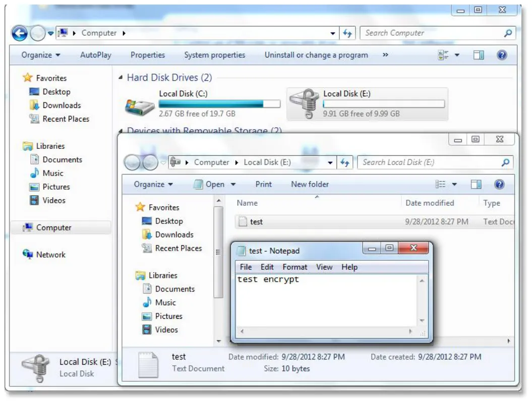Click New folder in the Local Disk (E:) toolbar
Screen dimensions: 532x403
310,184
